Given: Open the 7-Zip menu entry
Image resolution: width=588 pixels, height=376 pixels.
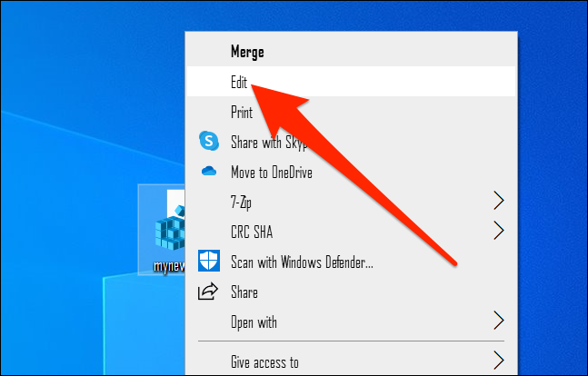Looking at the screenshot, I should (x=352, y=202).
